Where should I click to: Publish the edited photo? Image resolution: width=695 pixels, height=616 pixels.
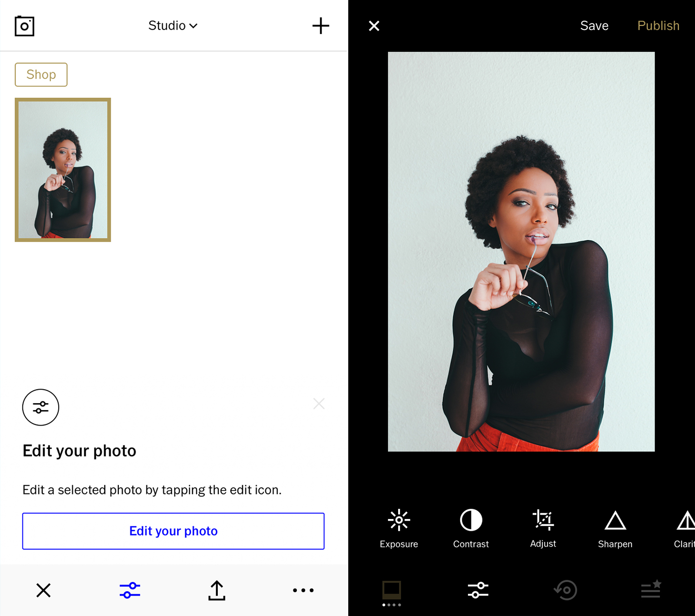658,26
